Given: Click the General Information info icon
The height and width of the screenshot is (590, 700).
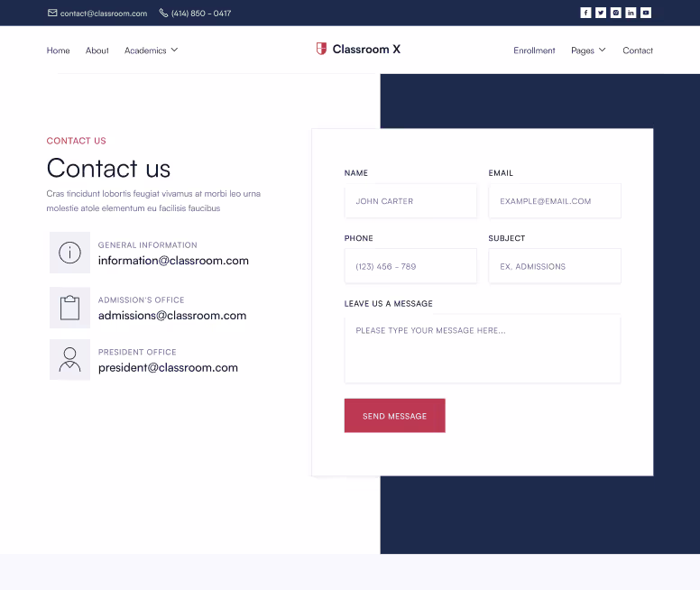Looking at the screenshot, I should [69, 253].
